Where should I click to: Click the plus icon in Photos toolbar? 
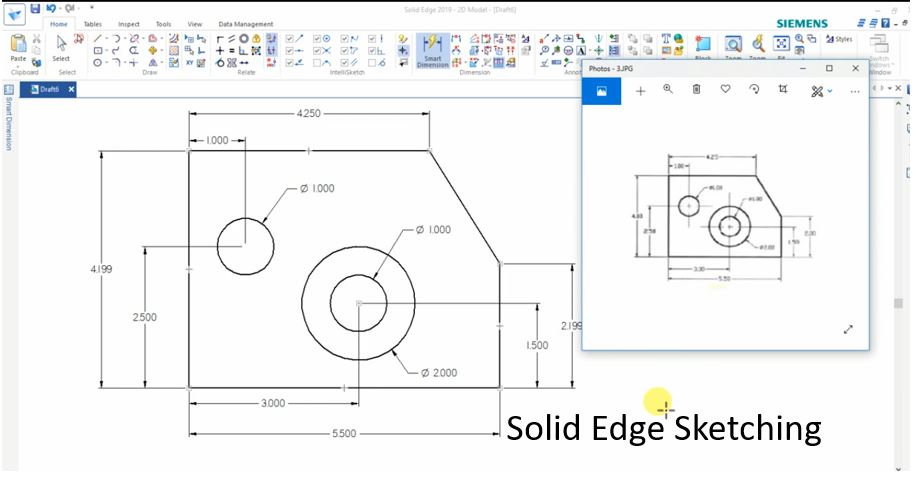(640, 91)
